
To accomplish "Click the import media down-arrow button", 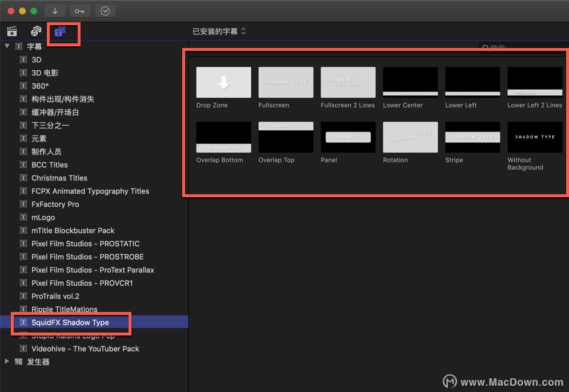I will pyautogui.click(x=55, y=11).
